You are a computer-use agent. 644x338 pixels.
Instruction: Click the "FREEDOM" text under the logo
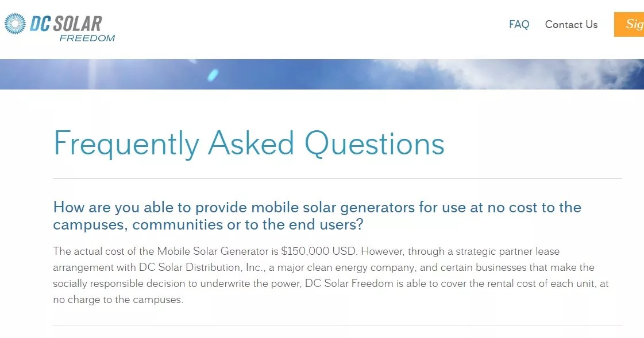coord(87,38)
